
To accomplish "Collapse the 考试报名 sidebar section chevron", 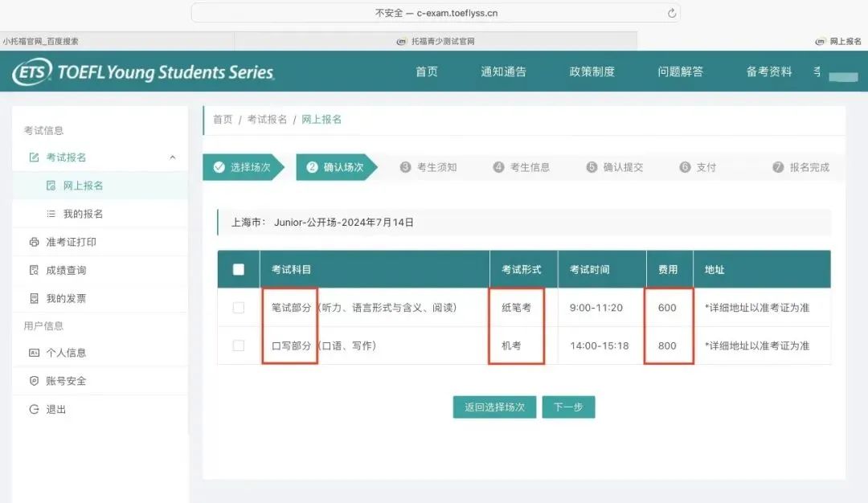I will 172,157.
